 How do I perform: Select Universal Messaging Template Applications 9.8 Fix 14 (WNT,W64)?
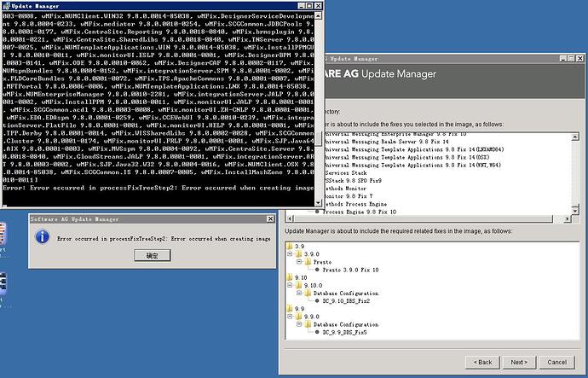[412, 166]
